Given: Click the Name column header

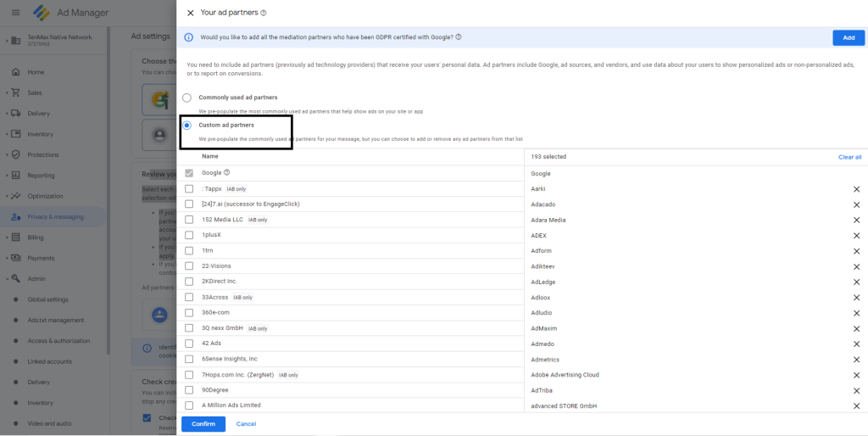Looking at the screenshot, I should click(x=210, y=157).
